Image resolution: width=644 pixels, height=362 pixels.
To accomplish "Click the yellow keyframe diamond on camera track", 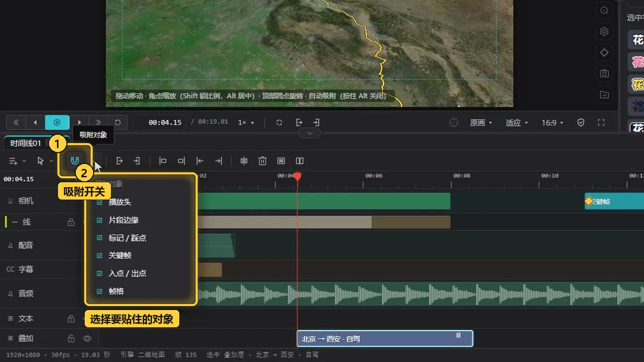I will [x=589, y=201].
